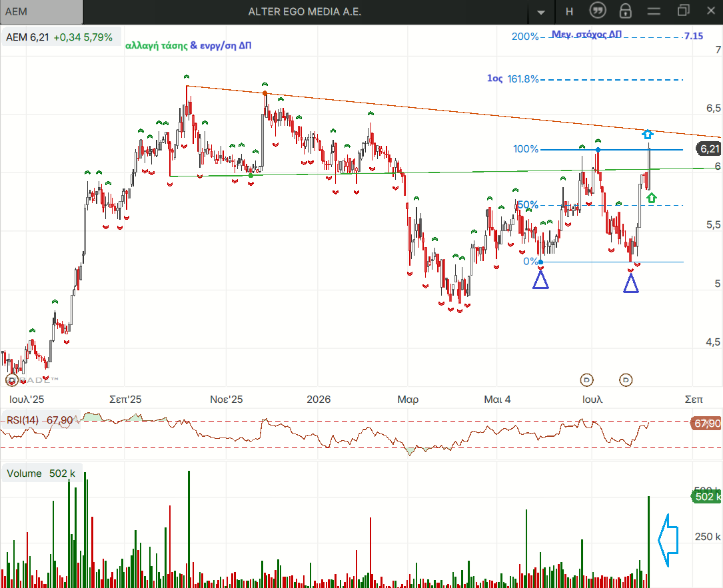Click the Νοε'25 date axis label

tap(226, 399)
